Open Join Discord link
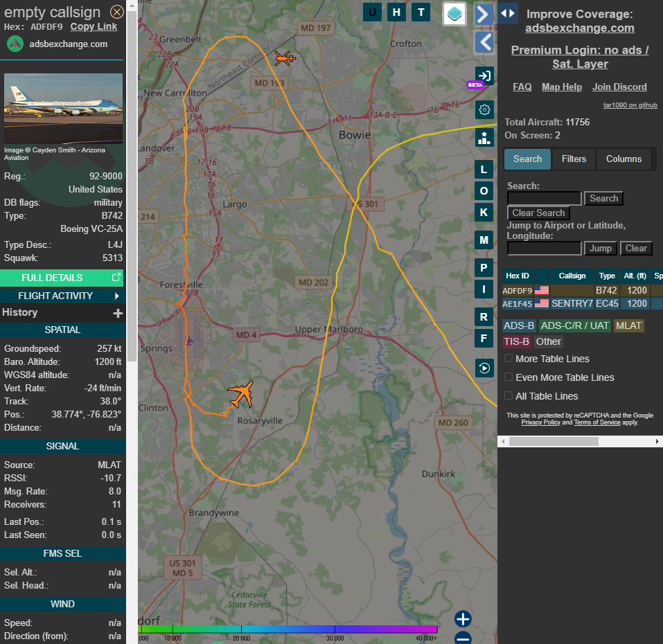 [619, 87]
